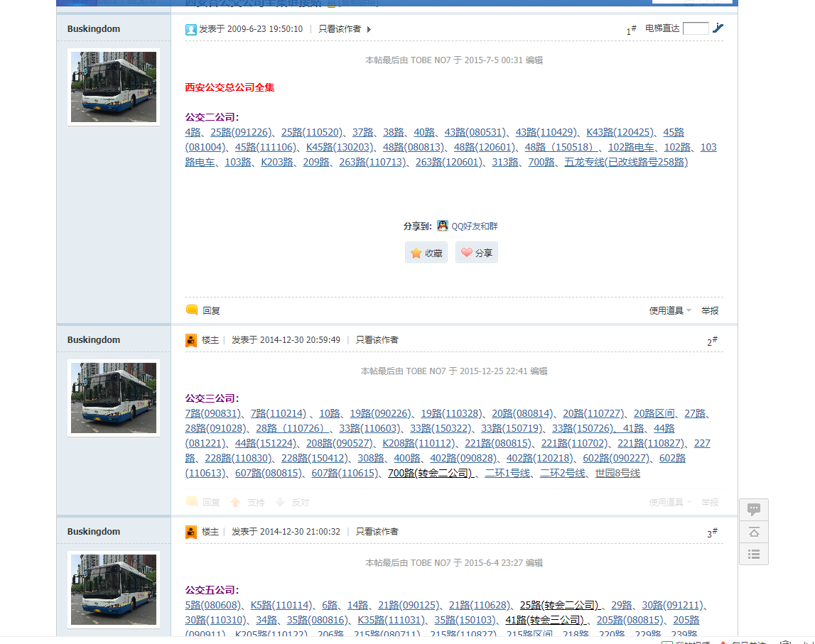The image size is (815, 644).
Task: Open the 308路 link
Action: tap(371, 459)
